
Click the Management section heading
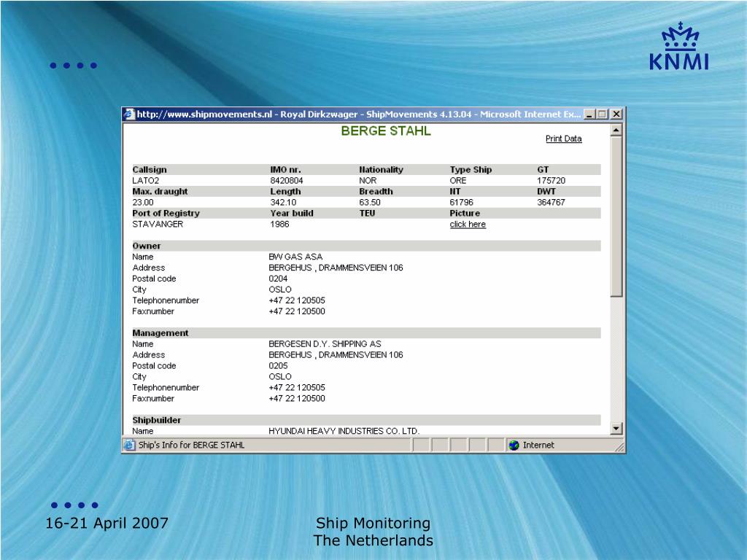[160, 333]
